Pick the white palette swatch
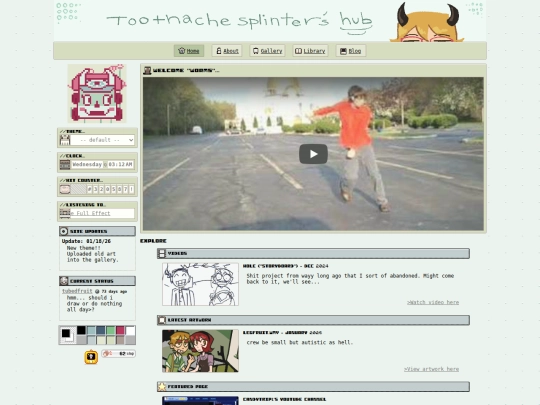This screenshot has width=540, height=405. 130,330
